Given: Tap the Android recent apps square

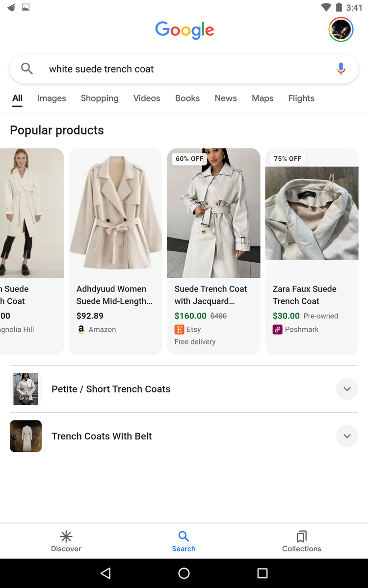Looking at the screenshot, I should click(x=263, y=573).
